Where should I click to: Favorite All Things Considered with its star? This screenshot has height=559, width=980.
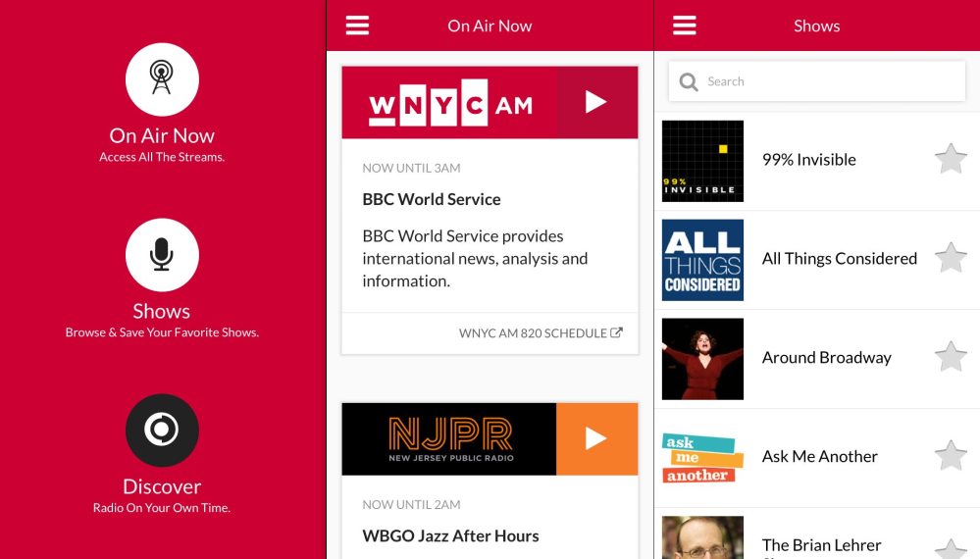point(951,257)
